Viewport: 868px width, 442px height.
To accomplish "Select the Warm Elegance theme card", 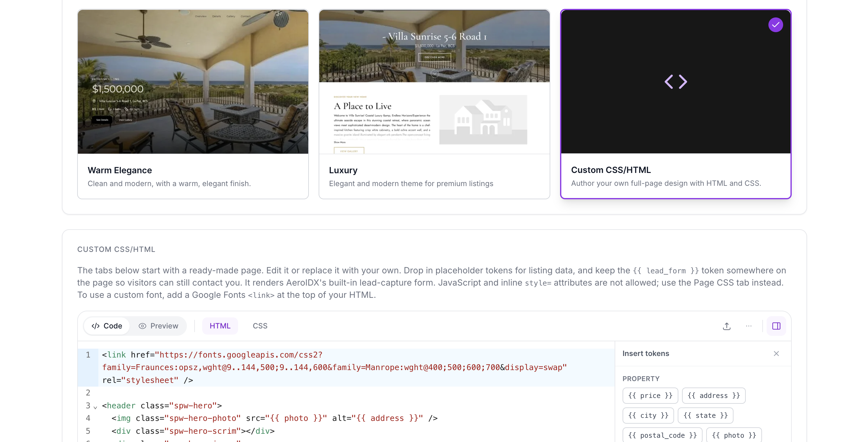I will click(x=193, y=104).
